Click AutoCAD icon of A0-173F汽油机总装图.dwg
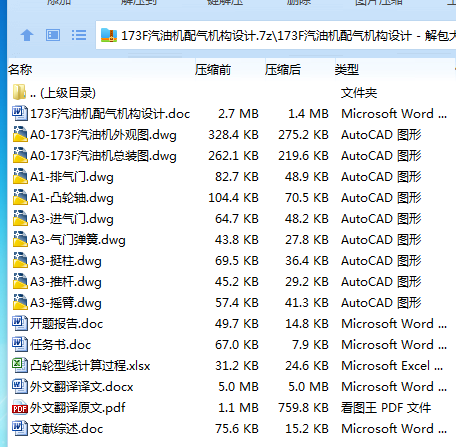The height and width of the screenshot is (447, 456). point(20,155)
